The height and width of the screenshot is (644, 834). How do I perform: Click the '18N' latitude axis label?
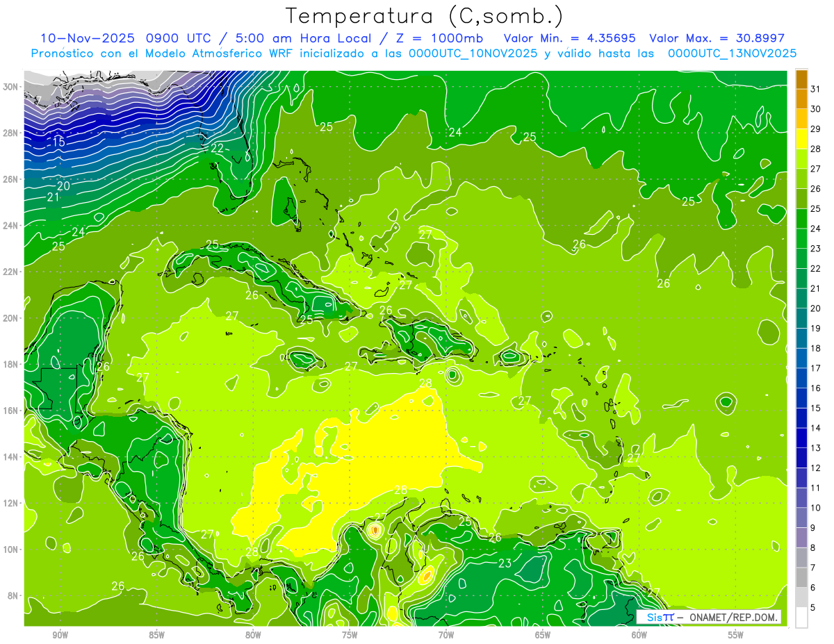click(10, 364)
